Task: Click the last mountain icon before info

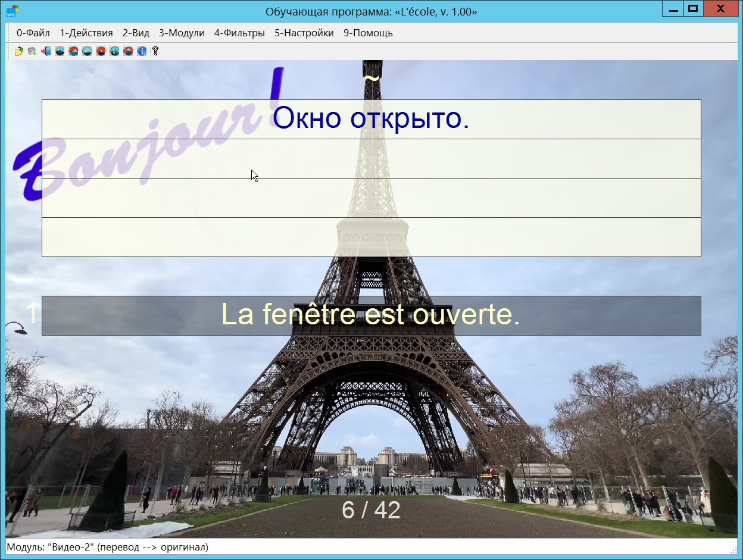Action: coord(128,52)
